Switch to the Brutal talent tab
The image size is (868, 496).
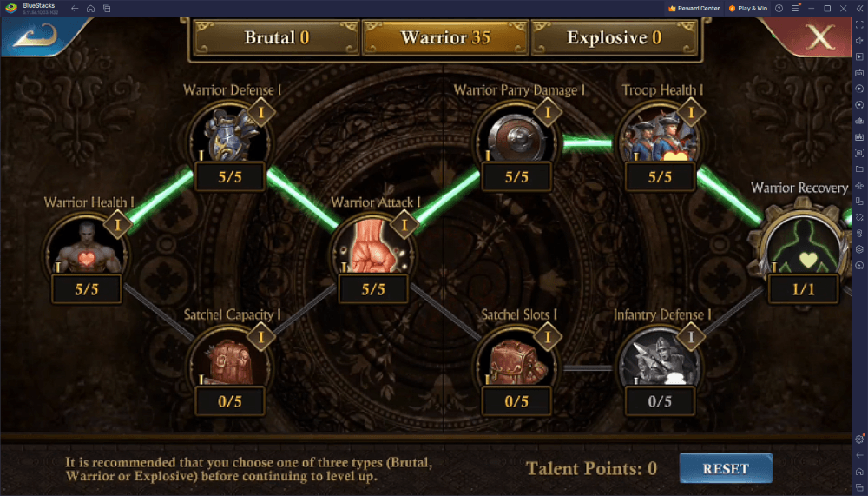pos(276,37)
